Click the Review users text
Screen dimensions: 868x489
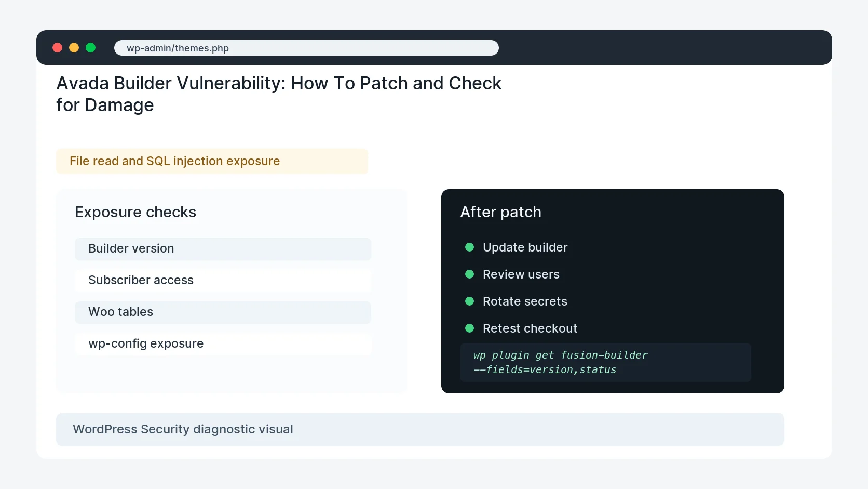(521, 274)
